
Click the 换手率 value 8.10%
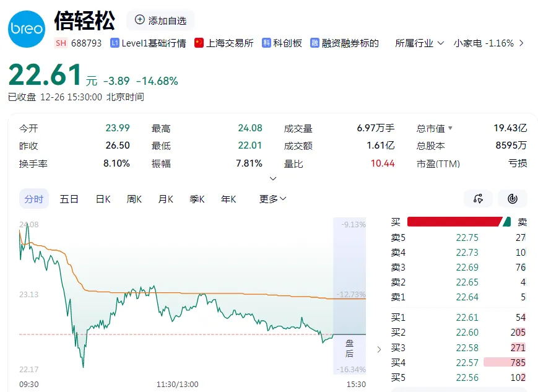click(116, 163)
